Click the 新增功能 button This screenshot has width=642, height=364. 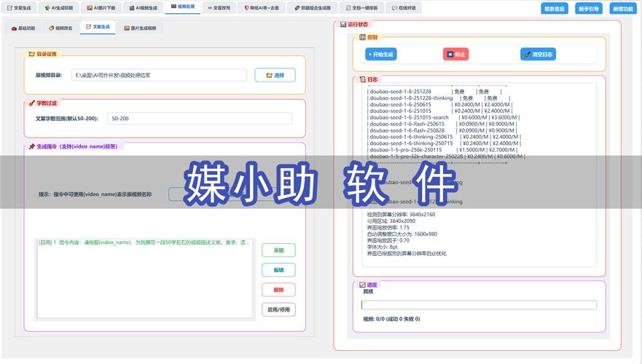[x=622, y=9]
